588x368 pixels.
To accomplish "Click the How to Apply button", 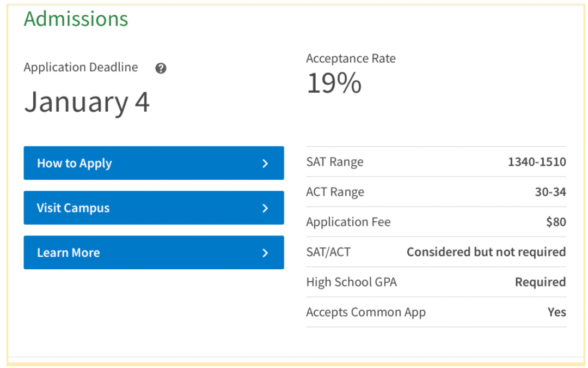I will coord(154,163).
